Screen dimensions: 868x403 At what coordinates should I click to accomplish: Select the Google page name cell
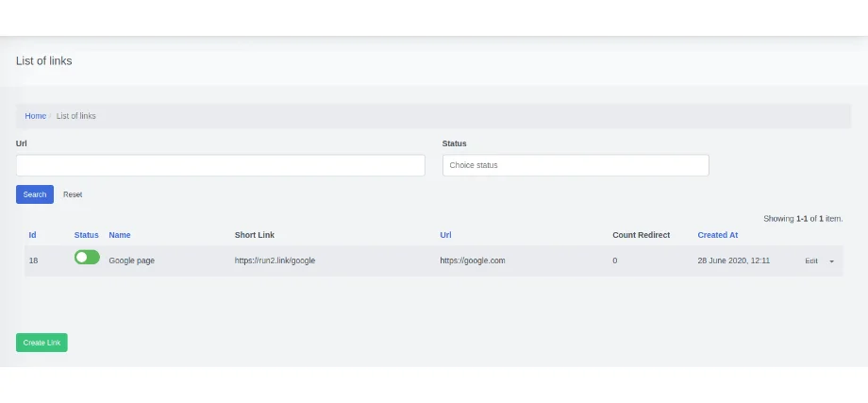[131, 260]
